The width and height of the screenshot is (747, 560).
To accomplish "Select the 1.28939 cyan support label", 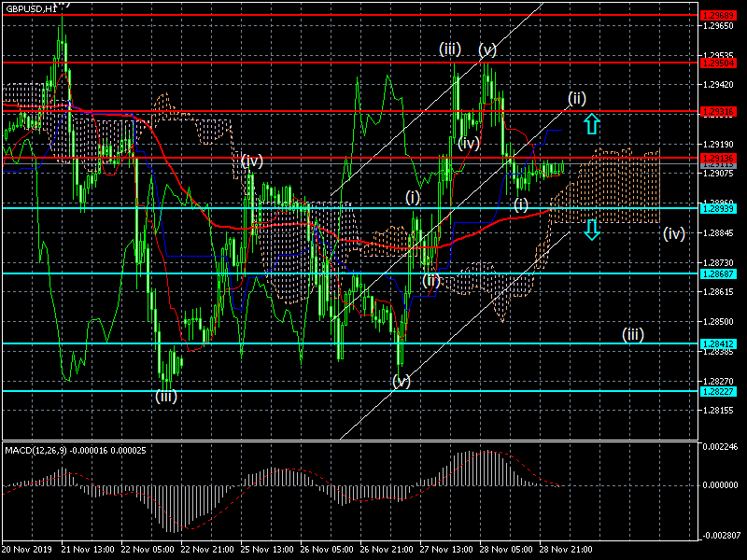I will tap(718, 208).
